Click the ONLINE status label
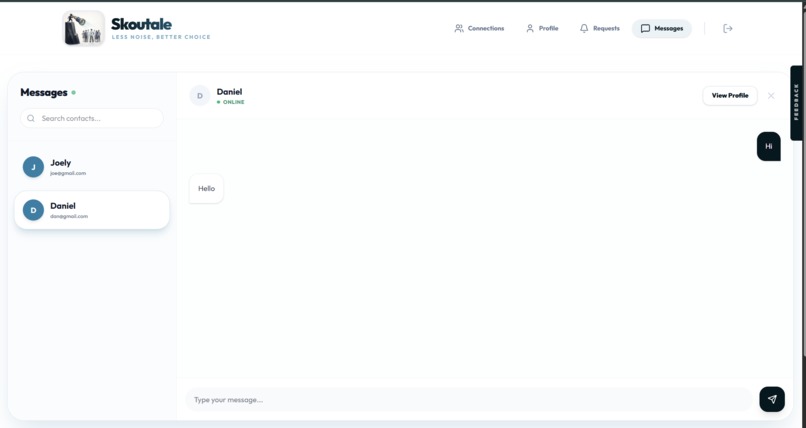This screenshot has width=806, height=428. (233, 102)
